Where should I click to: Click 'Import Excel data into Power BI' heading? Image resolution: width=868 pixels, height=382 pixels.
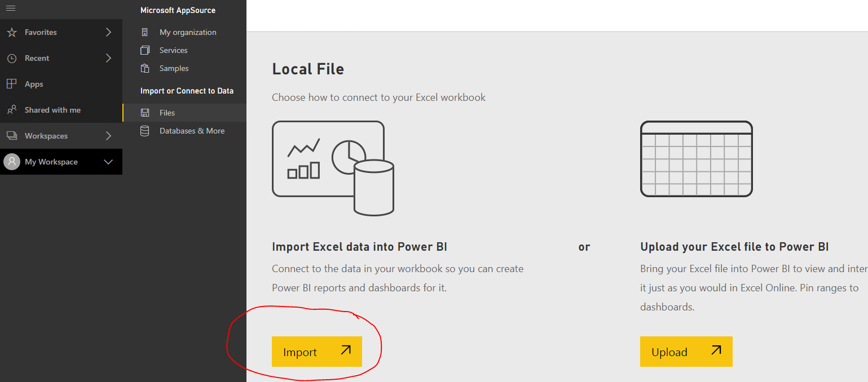click(x=360, y=247)
